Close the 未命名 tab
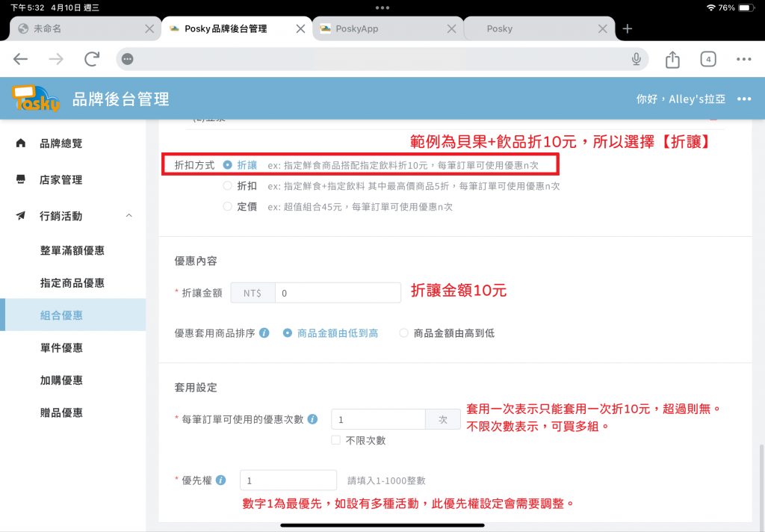The image size is (765, 532). click(x=149, y=29)
